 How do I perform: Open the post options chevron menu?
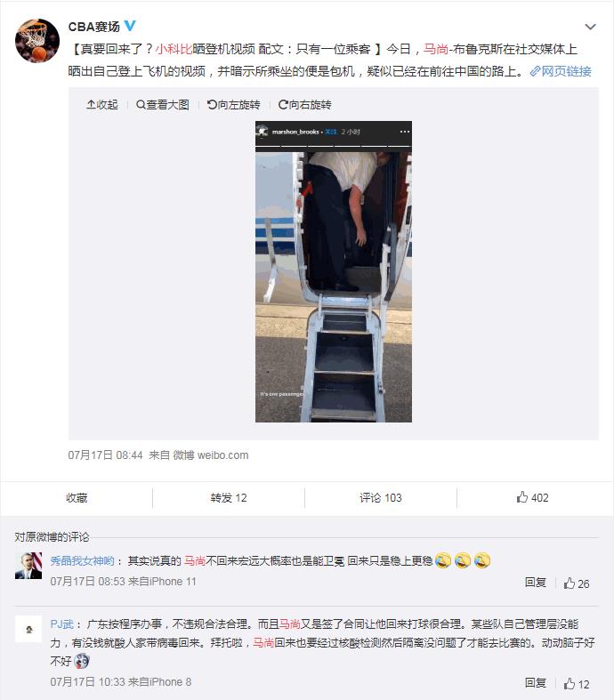point(590,27)
